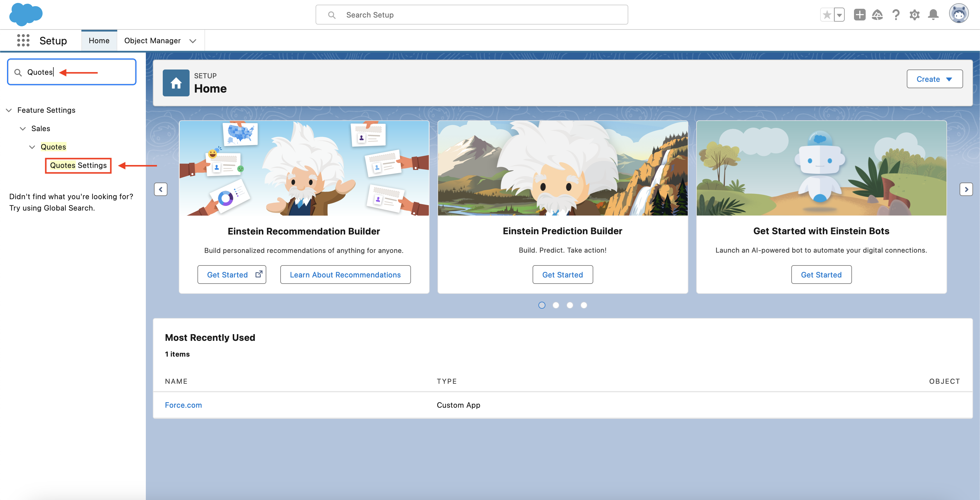Select the third carousel page dot

(570, 305)
